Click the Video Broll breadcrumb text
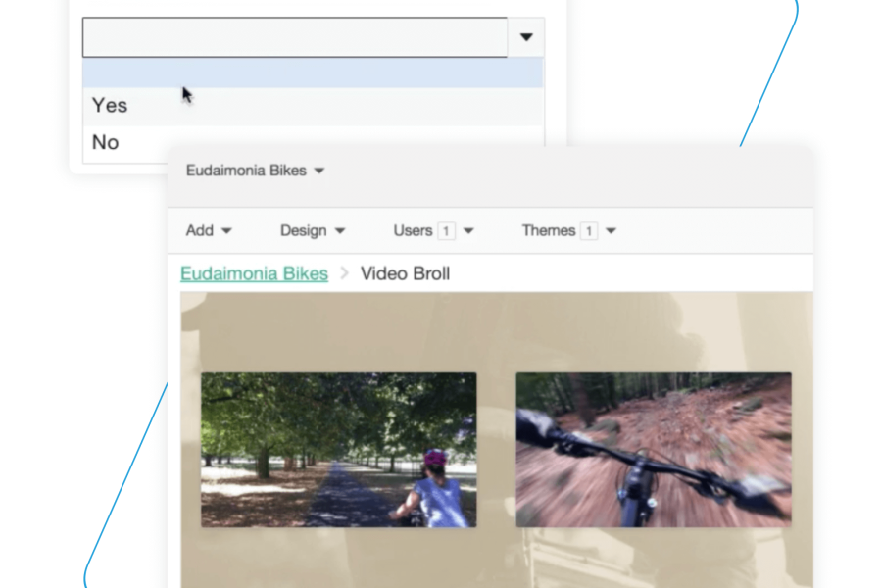The width and height of the screenshot is (882, 588). pos(405,273)
